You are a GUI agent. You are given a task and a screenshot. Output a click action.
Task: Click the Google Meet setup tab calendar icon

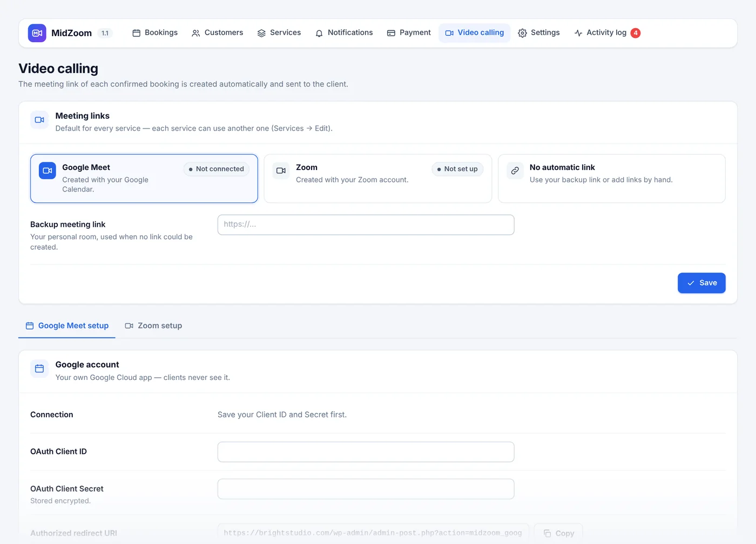coord(30,325)
